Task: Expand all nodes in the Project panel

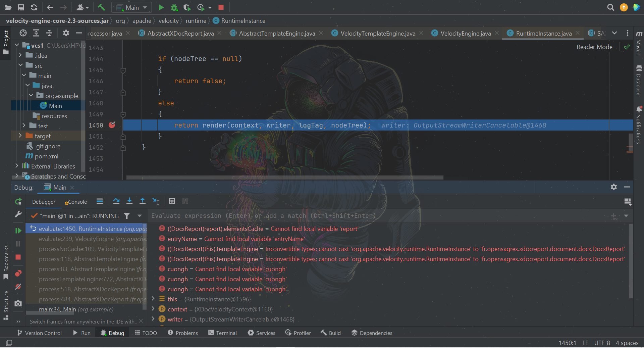Action: pos(36,33)
